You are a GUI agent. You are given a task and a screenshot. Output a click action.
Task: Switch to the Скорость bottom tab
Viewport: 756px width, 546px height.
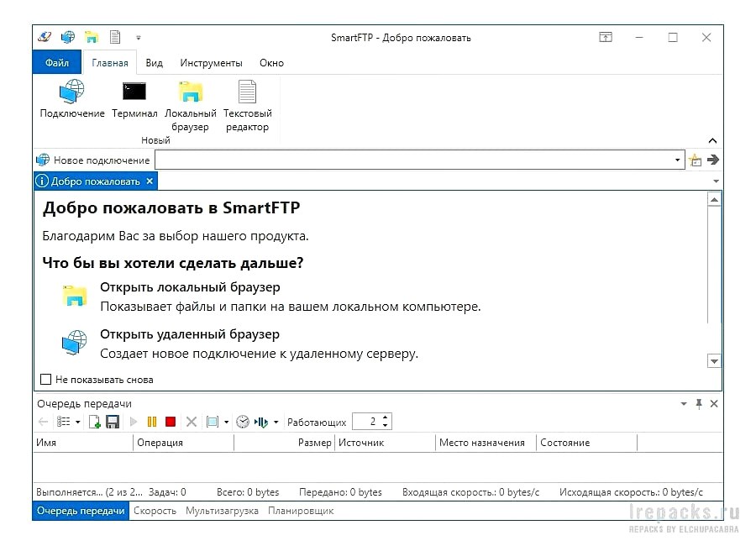pyautogui.click(x=155, y=511)
